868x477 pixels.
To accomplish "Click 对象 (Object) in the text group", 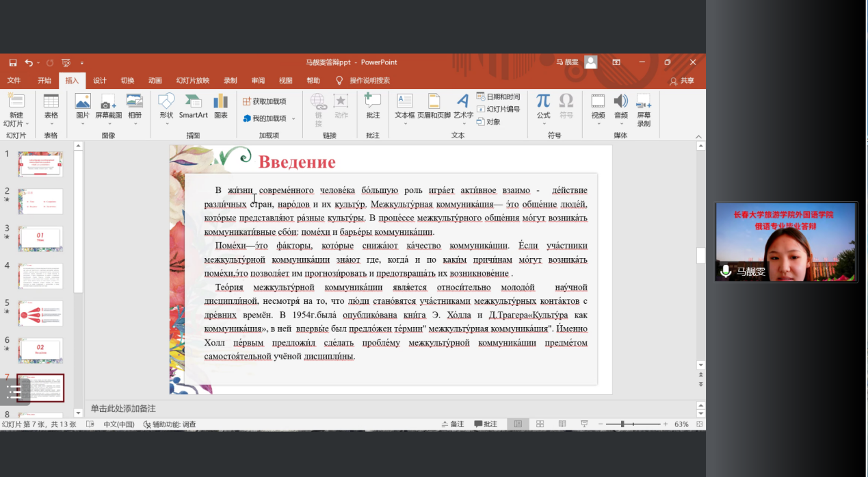I will pos(488,122).
